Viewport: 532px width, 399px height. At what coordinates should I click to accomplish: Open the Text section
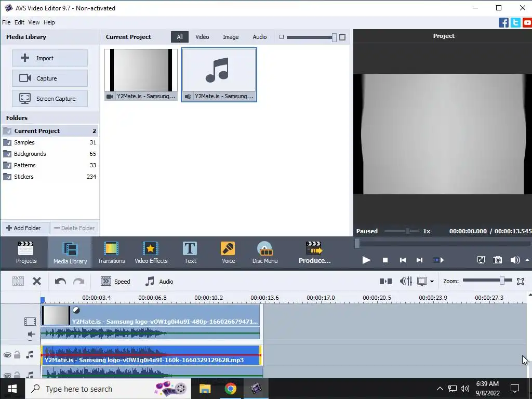(x=190, y=252)
